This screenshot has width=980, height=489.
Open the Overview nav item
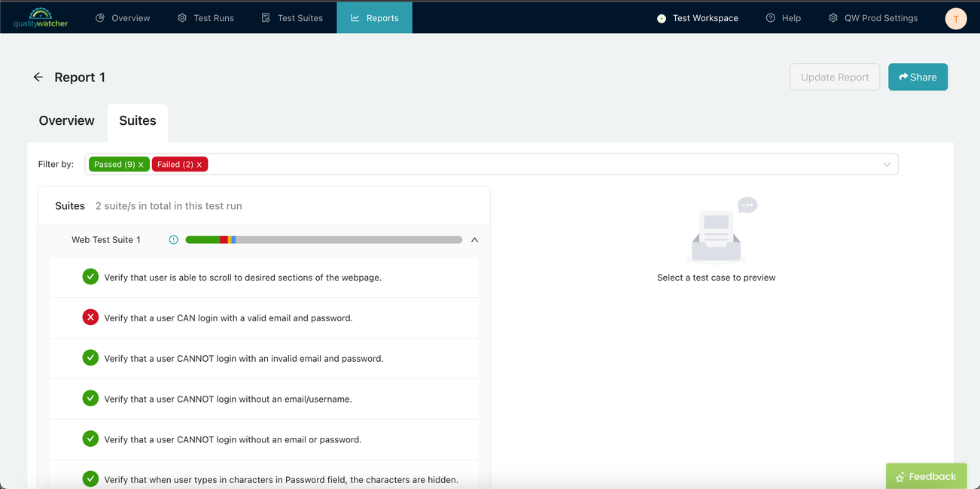[x=123, y=18]
